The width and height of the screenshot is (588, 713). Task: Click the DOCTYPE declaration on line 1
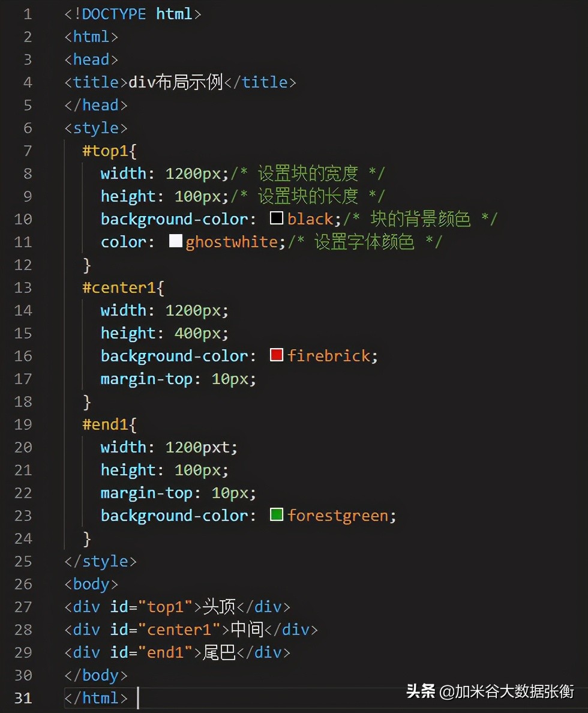[133, 14]
